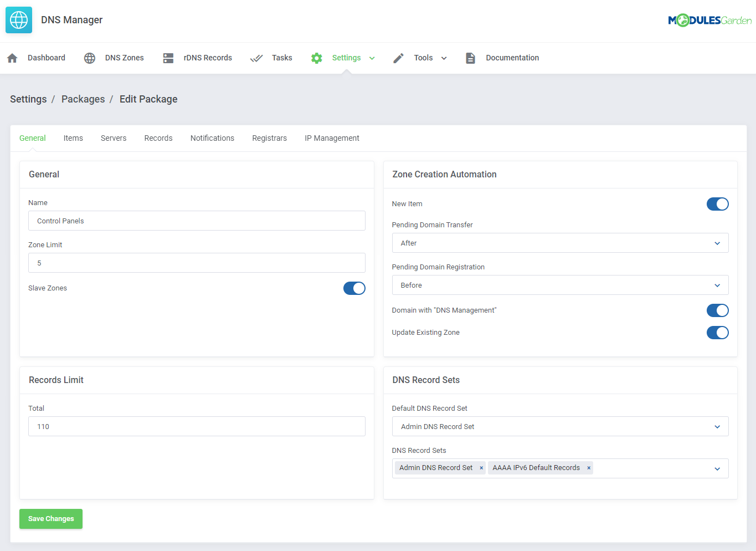Click the Settings gear icon
Viewport: 756px width, 551px height.
pyautogui.click(x=316, y=58)
